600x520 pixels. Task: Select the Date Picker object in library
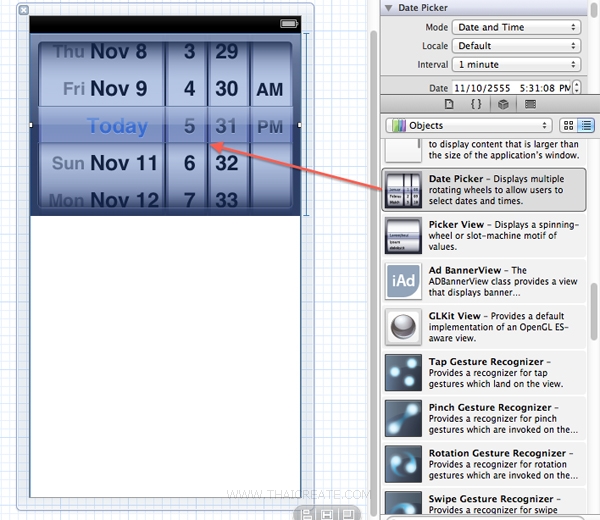pos(484,190)
